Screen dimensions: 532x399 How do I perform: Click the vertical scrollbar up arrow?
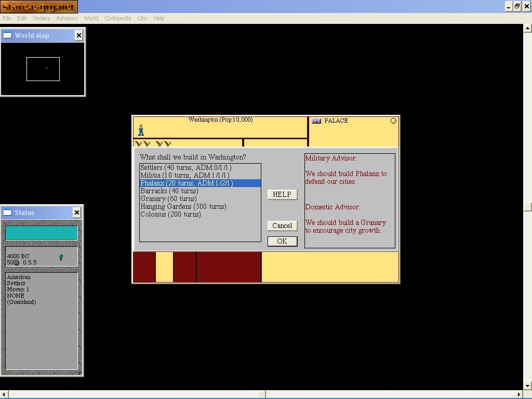(528, 28)
